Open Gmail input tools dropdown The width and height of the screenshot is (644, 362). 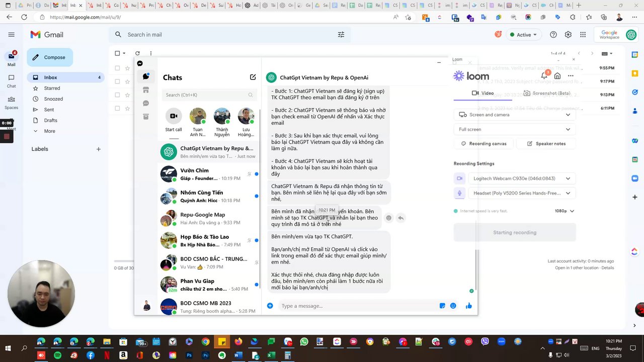pyautogui.click(x=607, y=53)
